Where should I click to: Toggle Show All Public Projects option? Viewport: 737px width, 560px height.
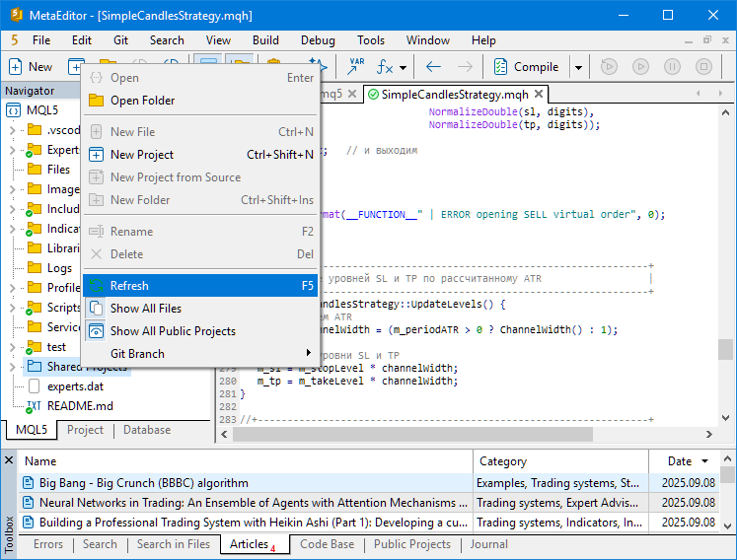click(173, 331)
